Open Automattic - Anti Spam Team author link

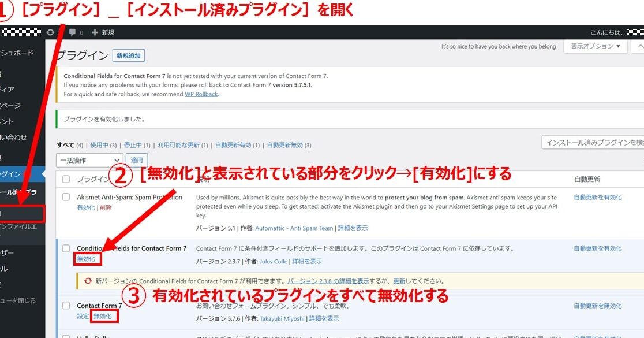tap(294, 228)
